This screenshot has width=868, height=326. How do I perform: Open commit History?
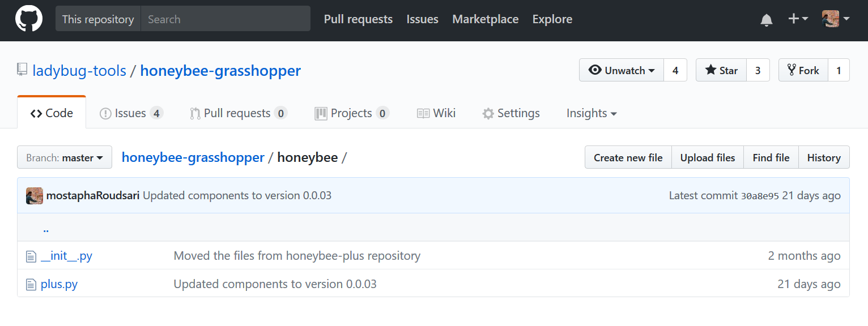(824, 157)
